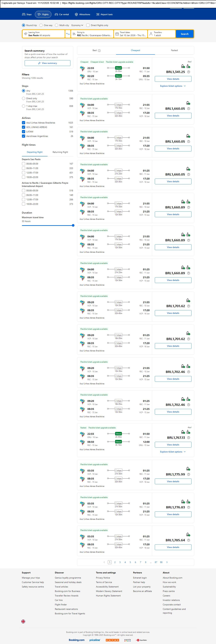Click the info icon next to Best tab
Screen dimensions: 216x644
(99, 50)
